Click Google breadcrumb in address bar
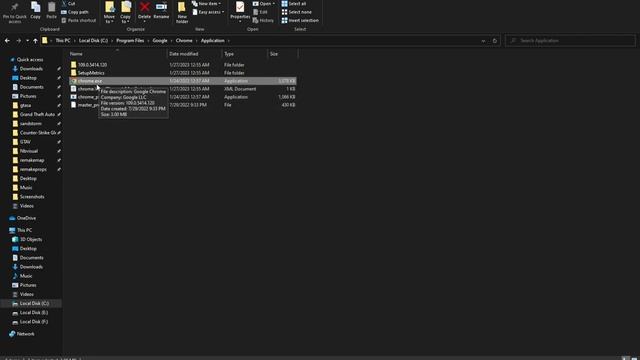The image size is (640, 360). [160, 40]
